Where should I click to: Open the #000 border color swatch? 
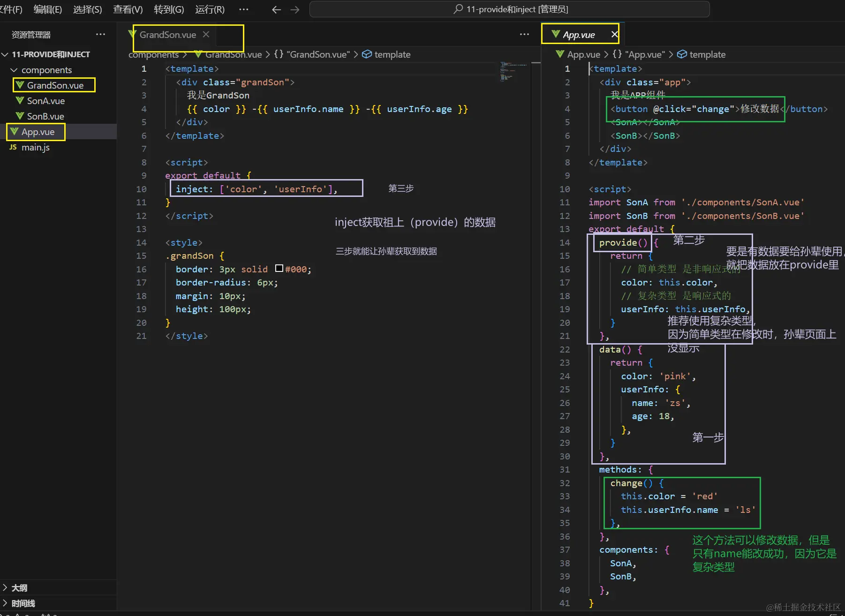279,269
